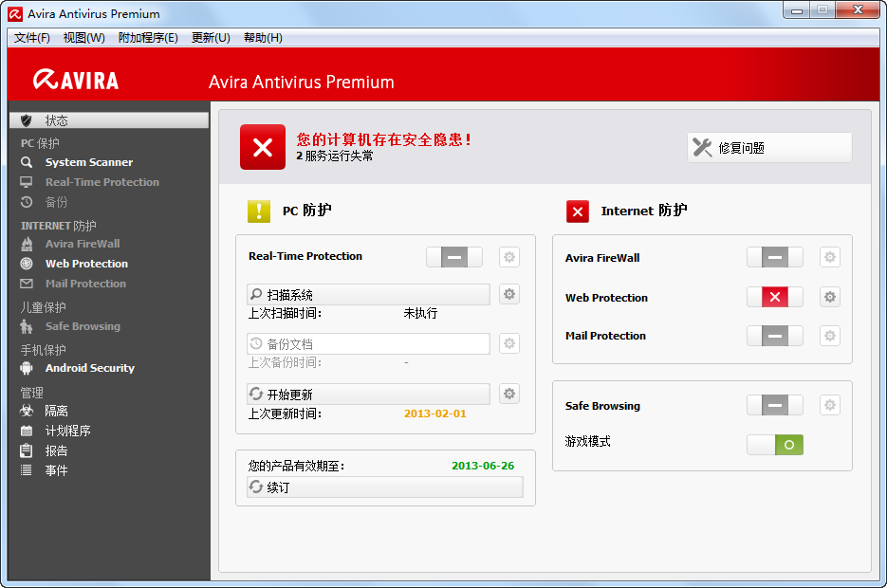887x588 pixels.
Task: Click gear icon beside 开始更新
Action: click(x=509, y=394)
